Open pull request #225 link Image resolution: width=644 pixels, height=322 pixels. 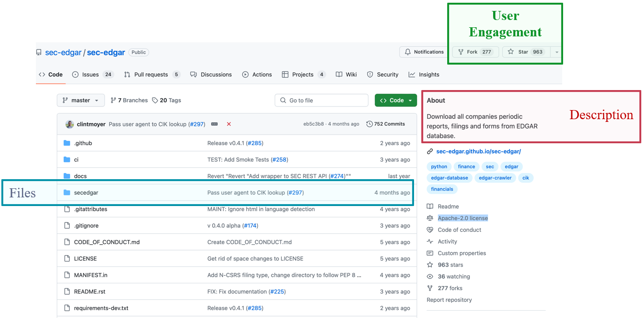tap(277, 292)
